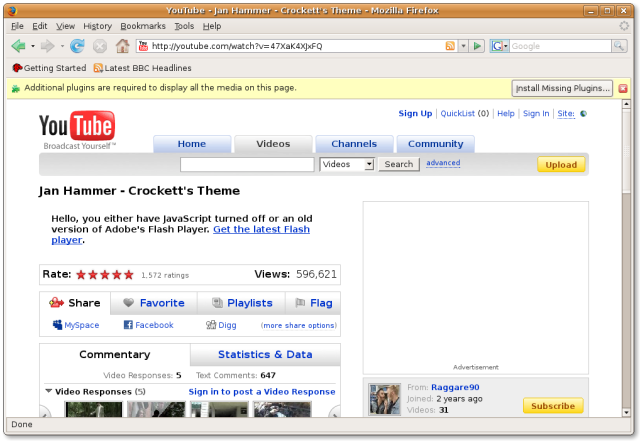The height and width of the screenshot is (441, 640).
Task: Click the green Back arrow button
Action: click(18, 46)
